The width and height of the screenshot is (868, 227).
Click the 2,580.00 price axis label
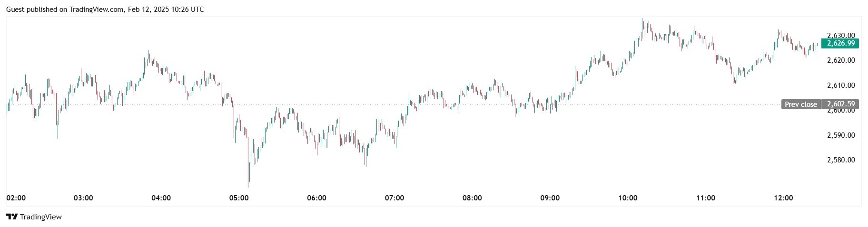tap(841, 160)
